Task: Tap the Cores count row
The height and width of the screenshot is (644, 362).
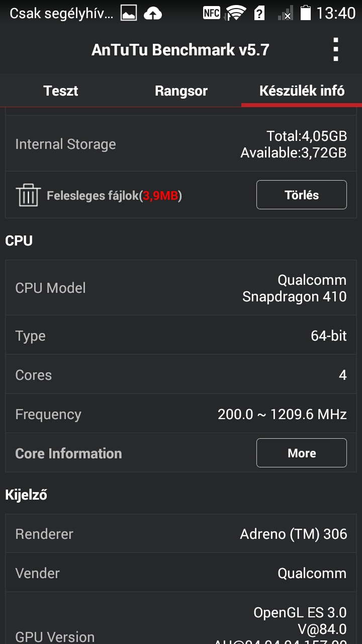Action: [x=181, y=375]
